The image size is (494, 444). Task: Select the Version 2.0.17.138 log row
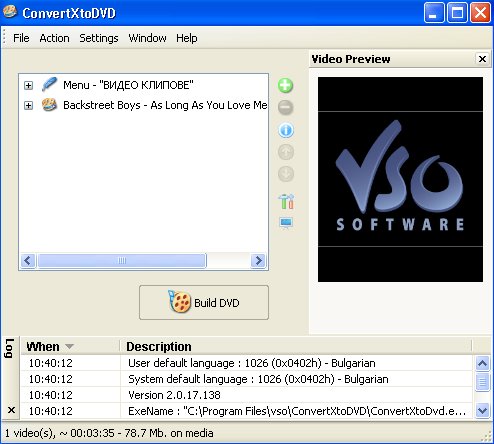(247, 395)
